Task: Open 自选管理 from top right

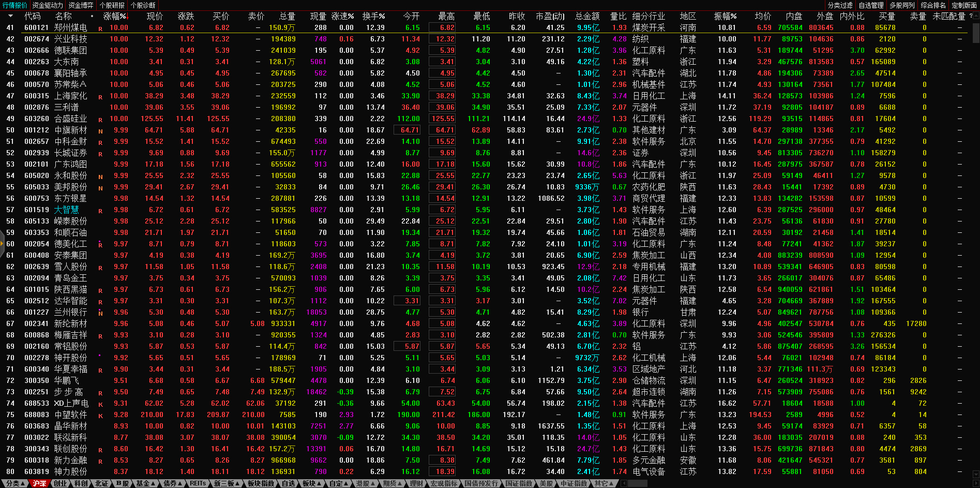Action: click(871, 5)
